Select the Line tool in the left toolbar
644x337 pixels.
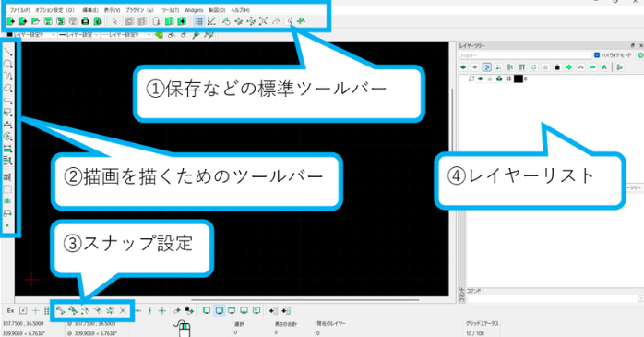(x=7, y=52)
